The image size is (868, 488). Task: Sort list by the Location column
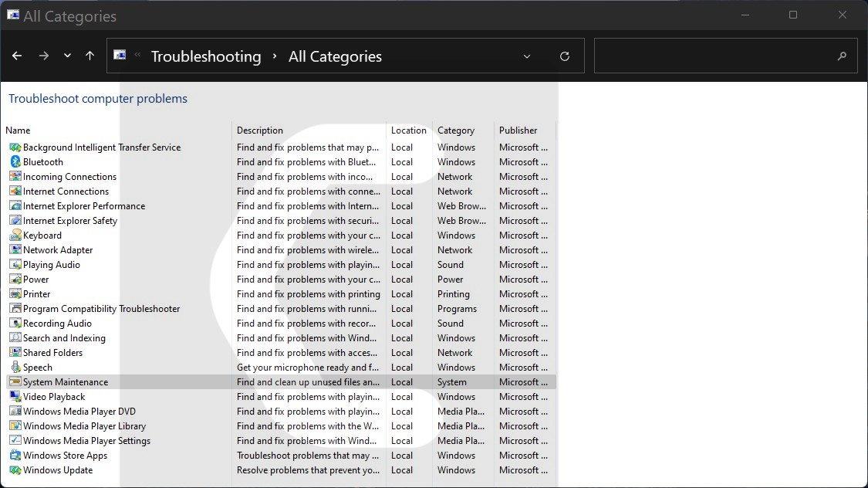408,130
